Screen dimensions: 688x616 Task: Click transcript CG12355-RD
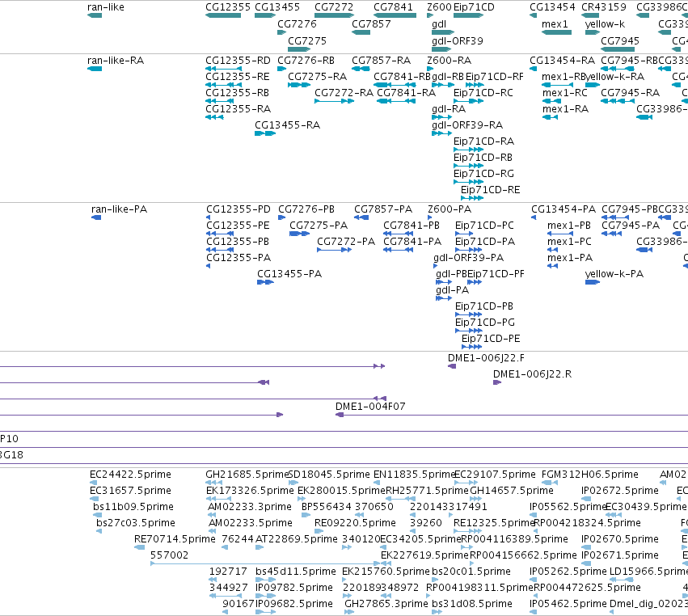[x=238, y=61]
